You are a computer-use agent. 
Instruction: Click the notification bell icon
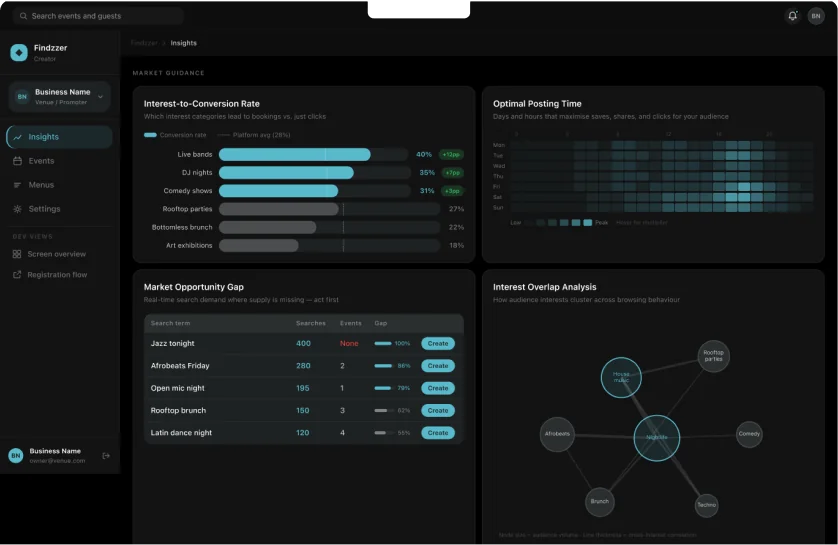pyautogui.click(x=793, y=16)
